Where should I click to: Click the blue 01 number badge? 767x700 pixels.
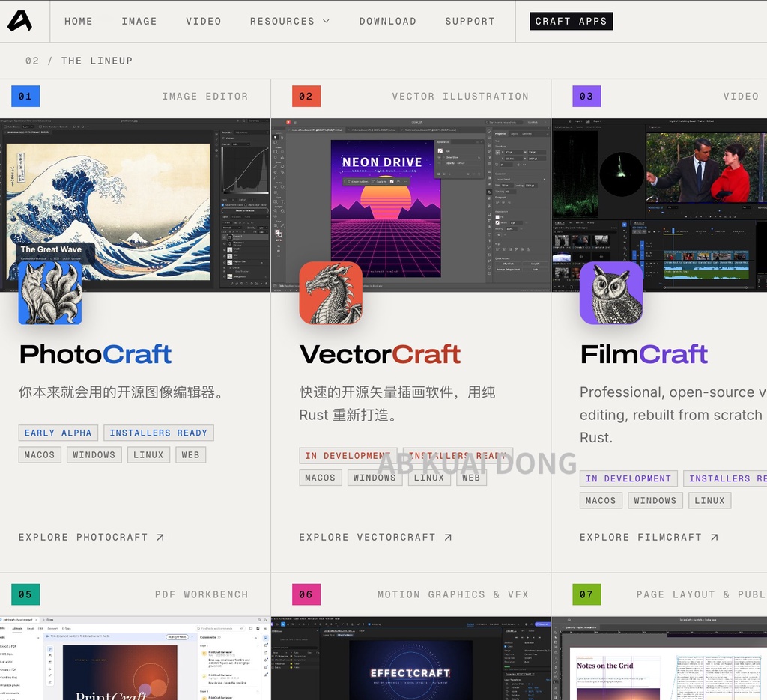coord(25,97)
